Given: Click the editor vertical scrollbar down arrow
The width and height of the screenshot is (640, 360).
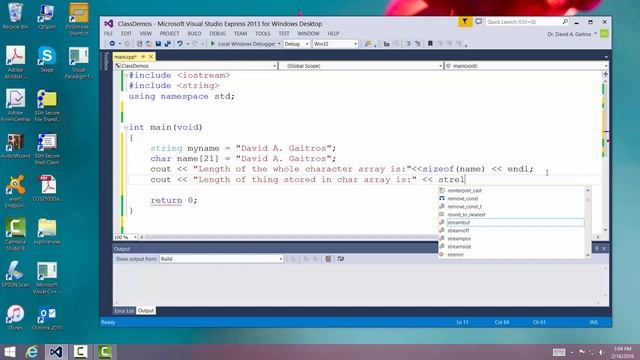Looking at the screenshot, I should pyautogui.click(x=605, y=230).
